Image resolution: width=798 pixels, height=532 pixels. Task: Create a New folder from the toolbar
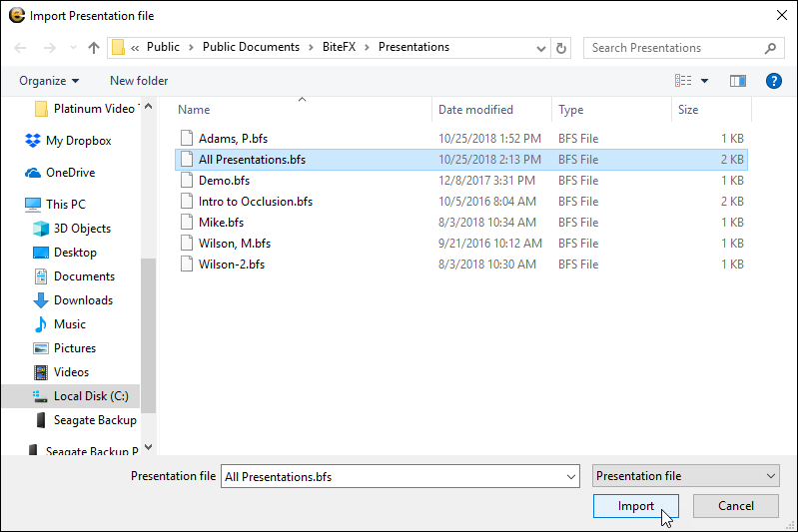coord(139,81)
